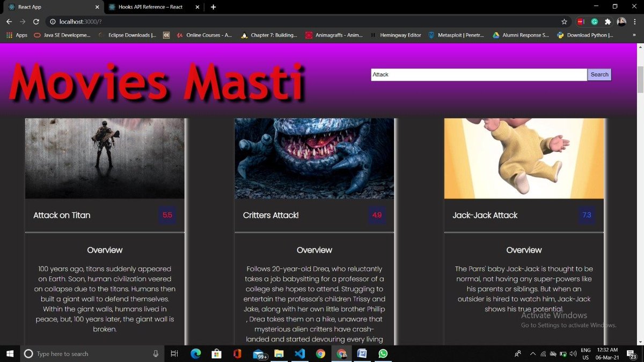Open Online Courses bookmark
644x362 pixels.
(204, 35)
